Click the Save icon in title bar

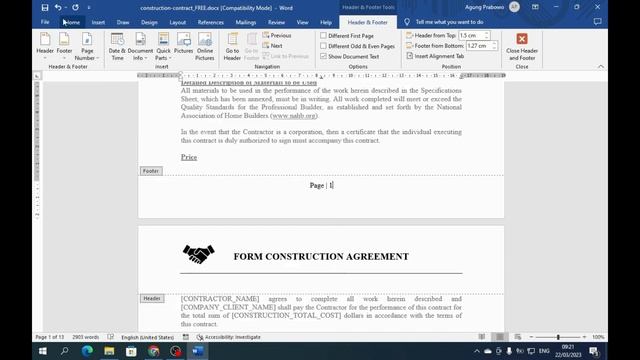tap(45, 7)
